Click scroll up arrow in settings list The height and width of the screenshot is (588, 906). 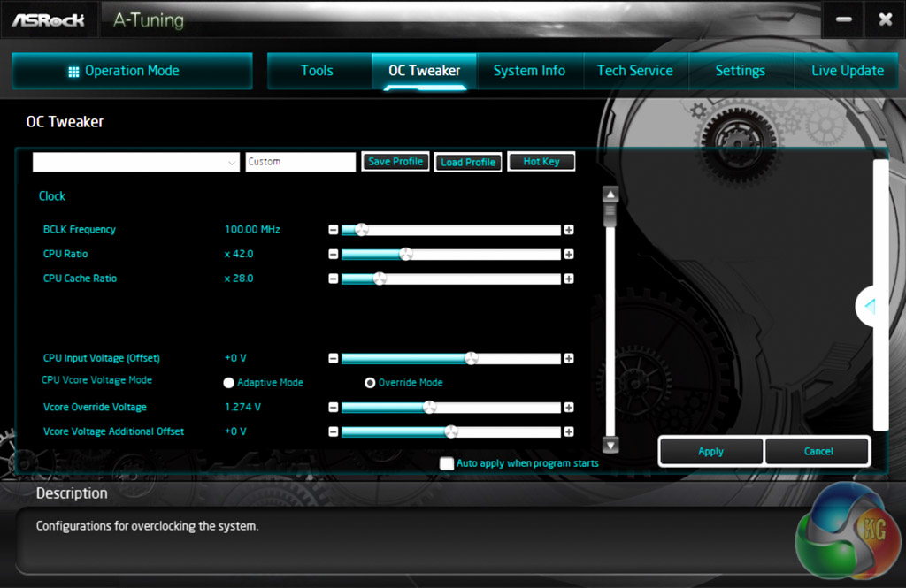(610, 194)
